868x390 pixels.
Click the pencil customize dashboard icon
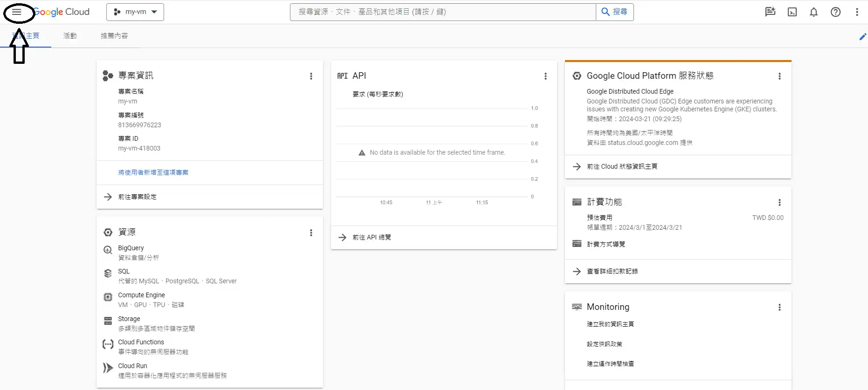[862, 37]
